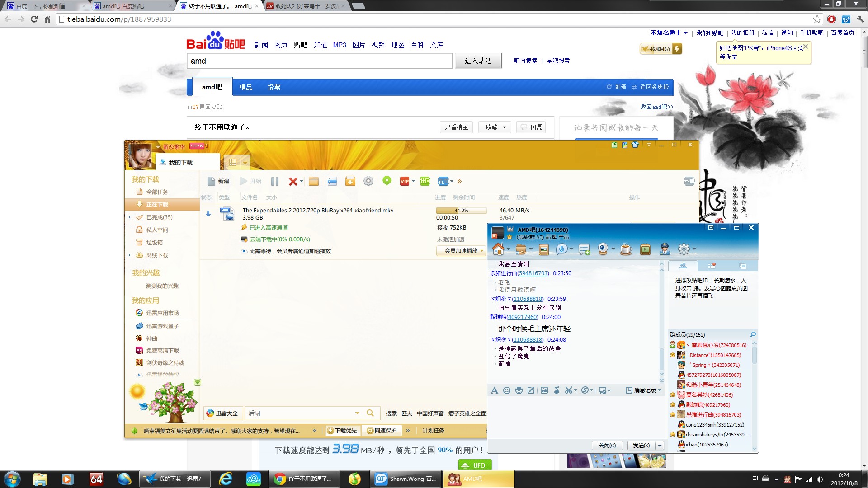The width and height of the screenshot is (868, 488).
Task: Expand the 离线下载 tree arrow
Action: click(x=130, y=255)
